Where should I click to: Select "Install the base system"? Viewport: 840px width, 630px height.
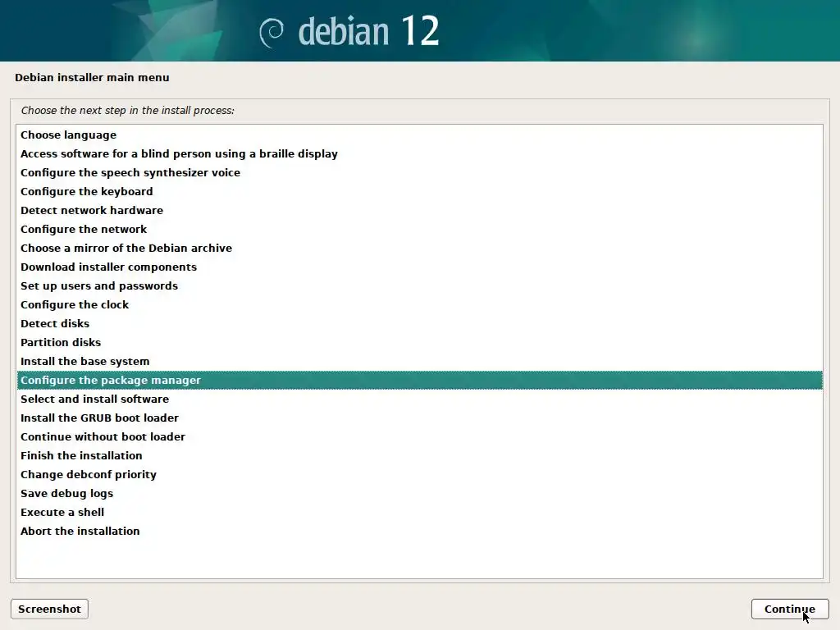419,361
